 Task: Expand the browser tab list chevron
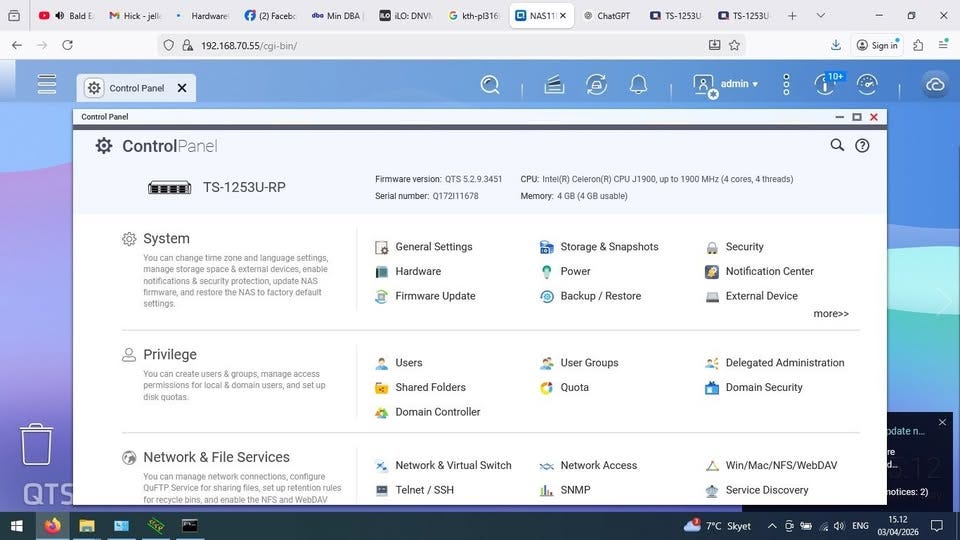point(821,16)
